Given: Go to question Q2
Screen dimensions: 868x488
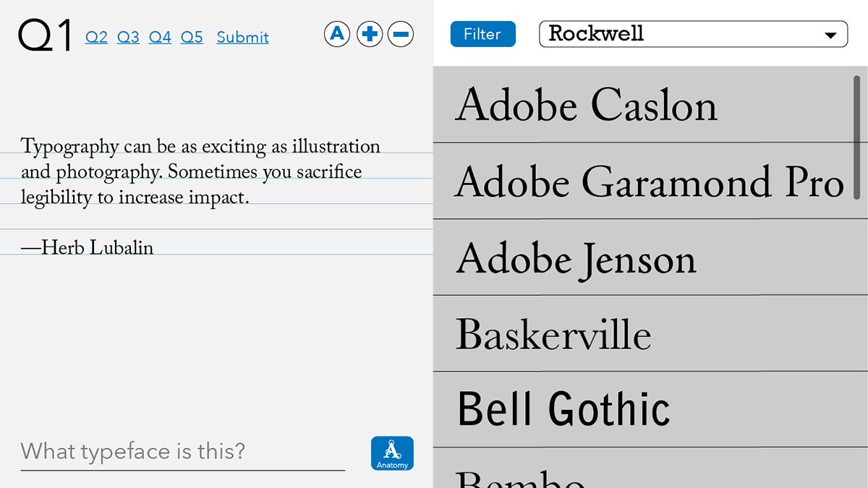Looking at the screenshot, I should 96,37.
